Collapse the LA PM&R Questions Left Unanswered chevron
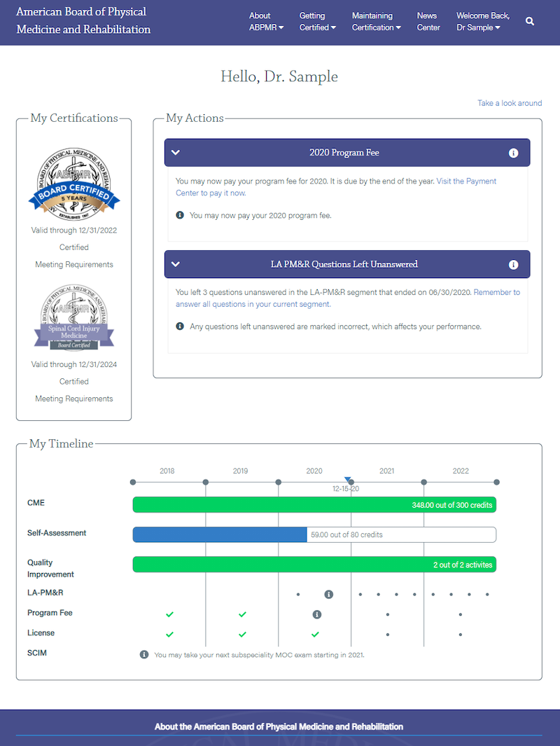Screen dimensions: 560x746 point(176,265)
